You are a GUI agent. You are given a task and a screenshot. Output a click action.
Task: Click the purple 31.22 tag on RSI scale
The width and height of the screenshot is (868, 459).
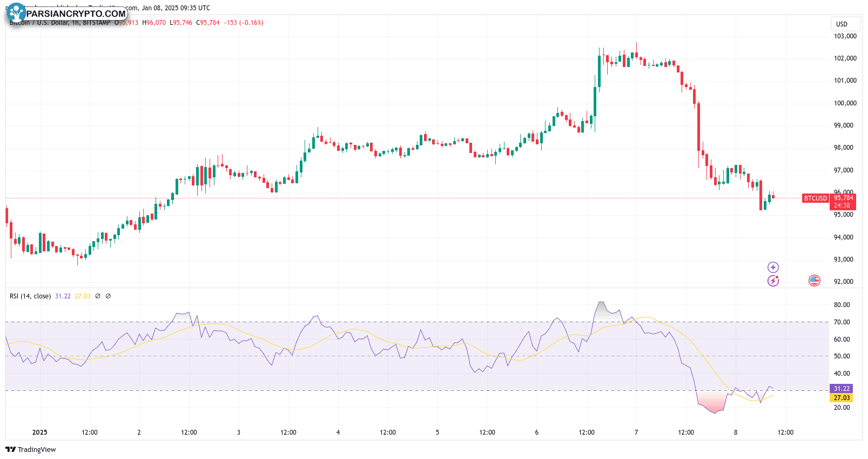(x=842, y=389)
